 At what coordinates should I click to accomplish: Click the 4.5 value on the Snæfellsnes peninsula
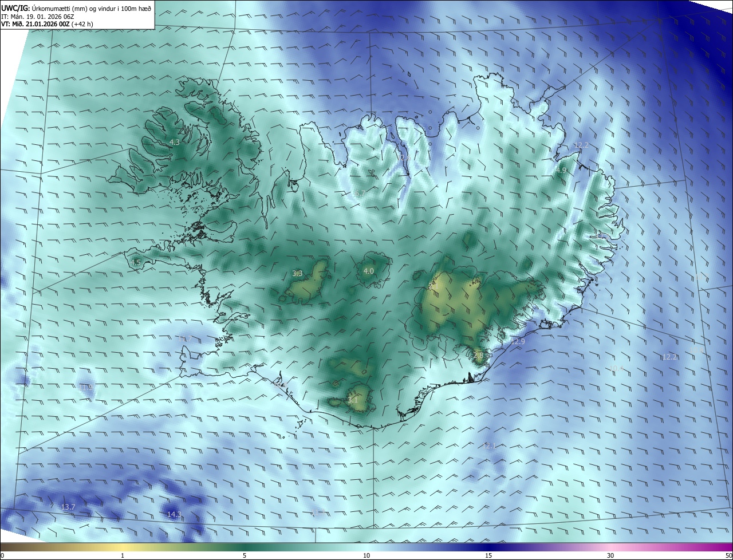tap(136, 262)
